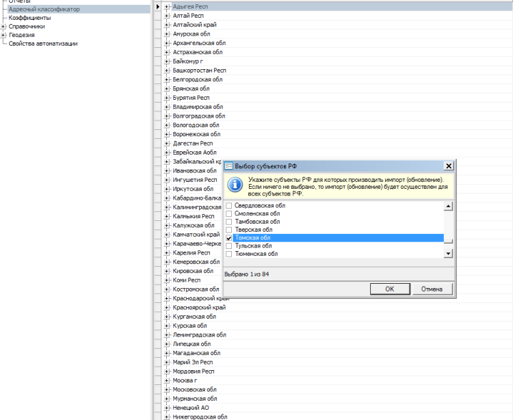Click the Отмена button
This screenshot has width=513, height=420.
pos(432,289)
